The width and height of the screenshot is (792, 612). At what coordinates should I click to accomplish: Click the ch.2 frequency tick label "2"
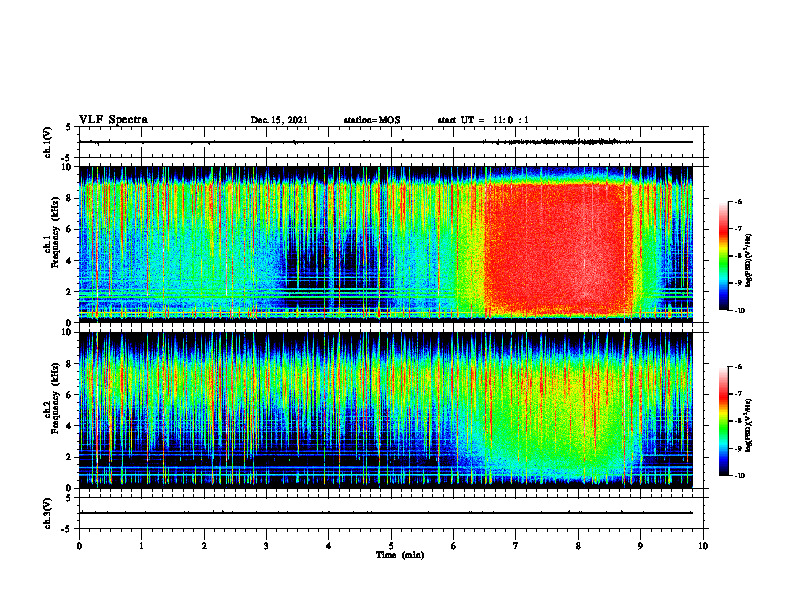click(70, 457)
